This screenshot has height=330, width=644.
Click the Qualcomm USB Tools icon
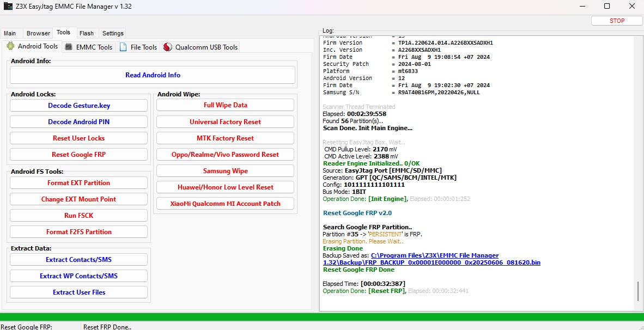tap(167, 47)
